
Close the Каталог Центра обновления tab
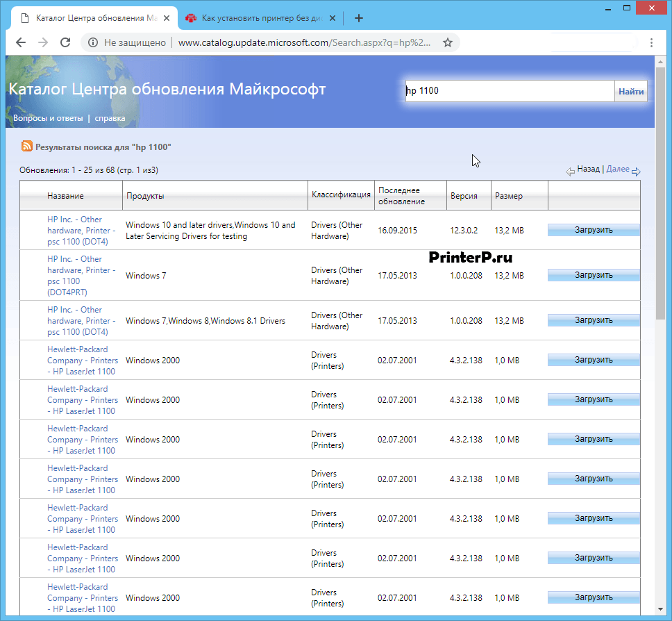tap(167, 18)
